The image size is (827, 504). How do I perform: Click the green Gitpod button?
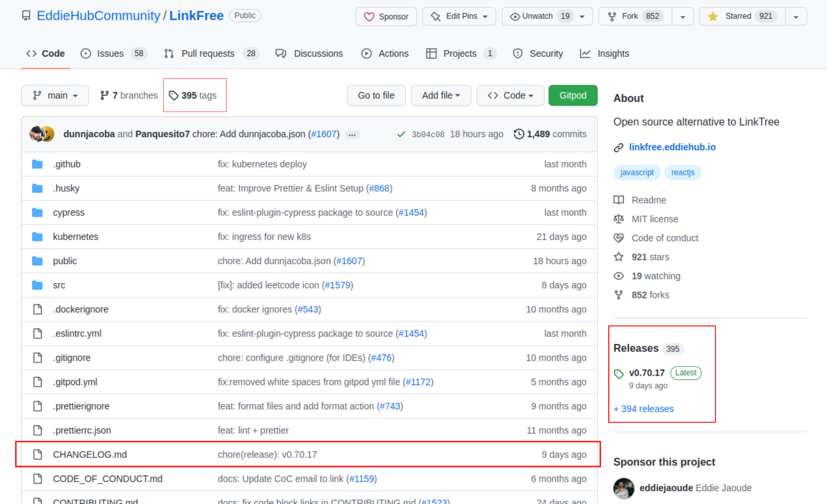[572, 95]
